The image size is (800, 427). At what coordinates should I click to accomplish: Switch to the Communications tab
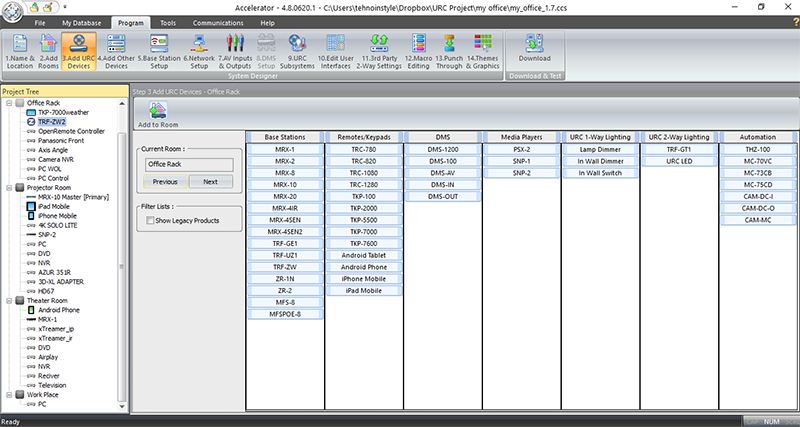(x=217, y=21)
